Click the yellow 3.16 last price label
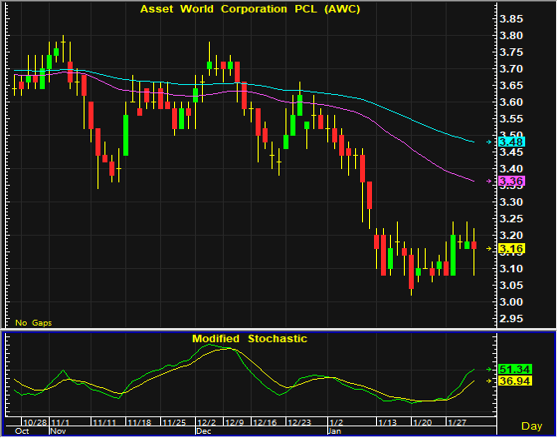The width and height of the screenshot is (558, 438). click(x=512, y=248)
